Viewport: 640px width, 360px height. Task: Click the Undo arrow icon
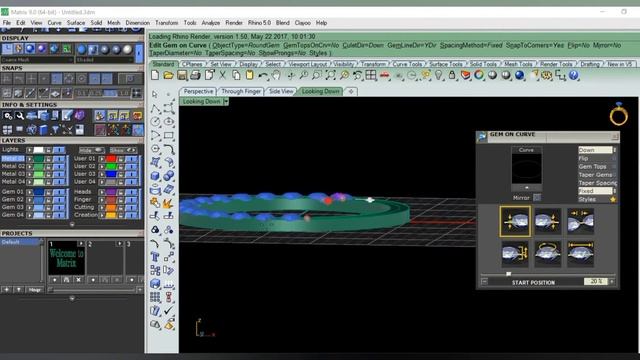pos(263,76)
